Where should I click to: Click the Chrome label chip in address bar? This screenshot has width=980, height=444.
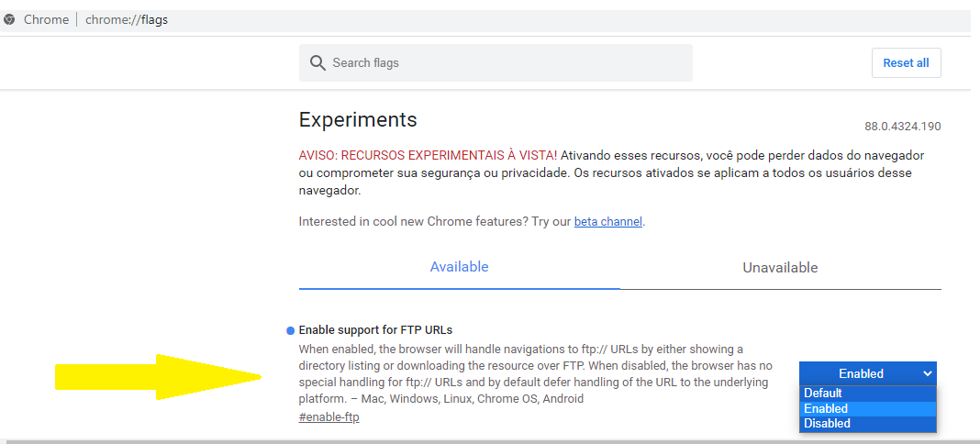[46, 19]
